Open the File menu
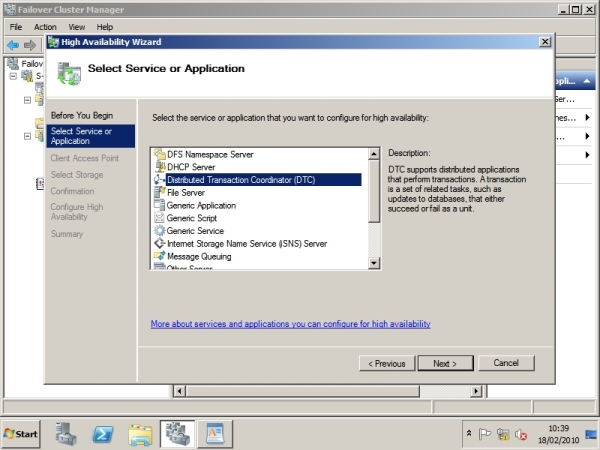 click(16, 27)
